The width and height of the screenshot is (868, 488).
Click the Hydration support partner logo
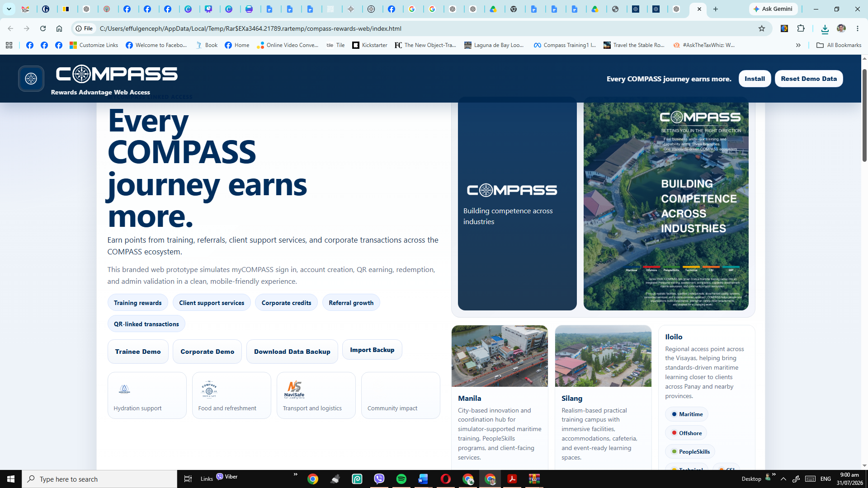pos(124,389)
